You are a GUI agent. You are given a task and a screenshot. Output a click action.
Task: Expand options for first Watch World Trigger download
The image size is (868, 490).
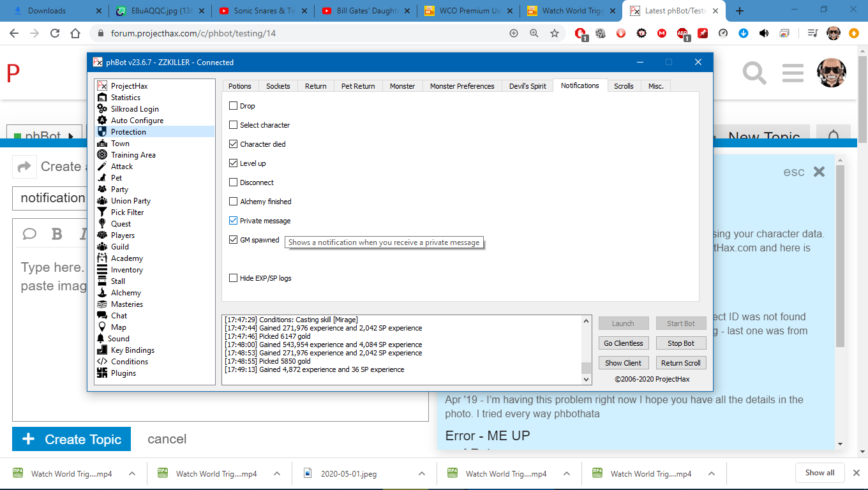pos(132,474)
